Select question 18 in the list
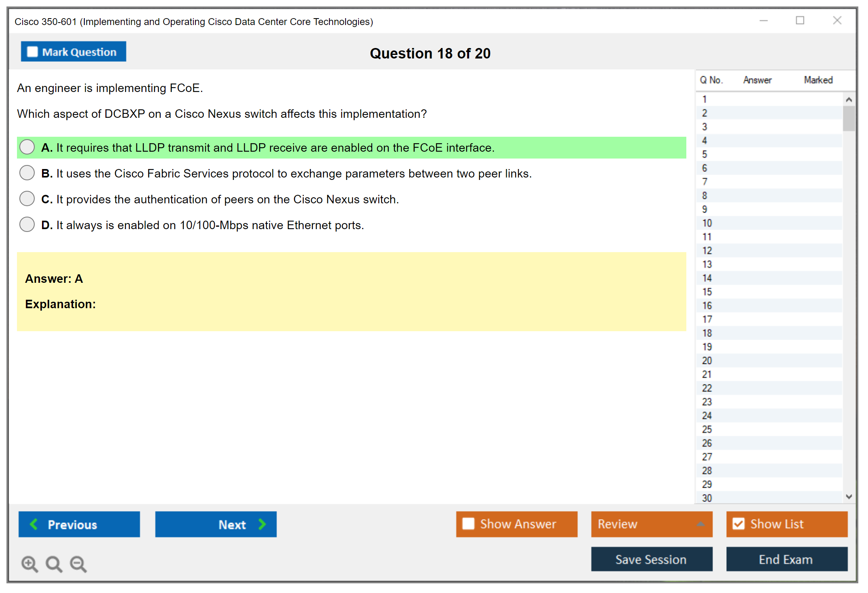 click(x=707, y=333)
